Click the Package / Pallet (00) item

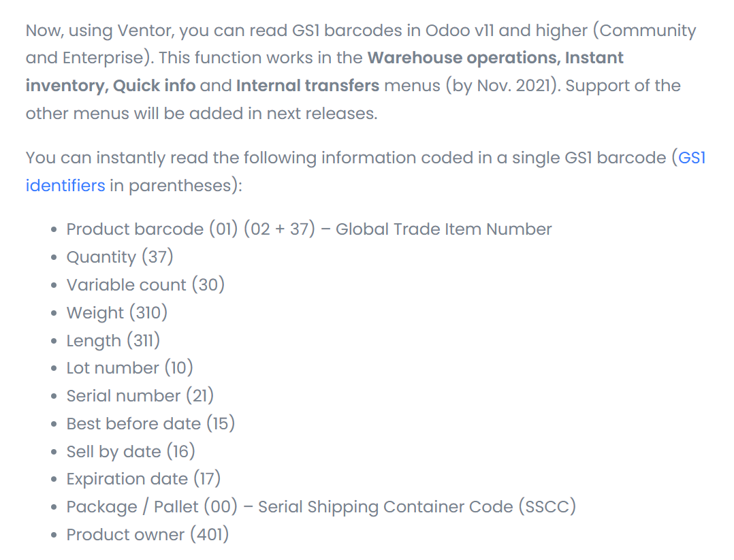151,507
